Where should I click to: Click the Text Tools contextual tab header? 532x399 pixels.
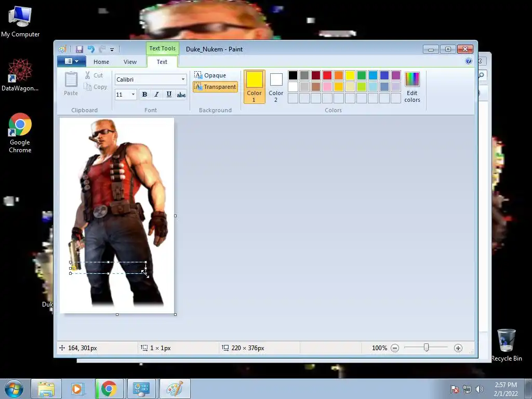click(163, 48)
